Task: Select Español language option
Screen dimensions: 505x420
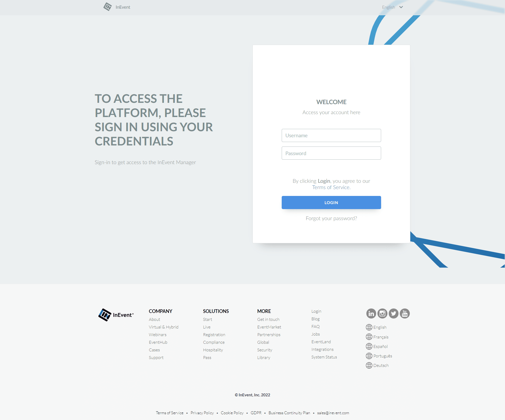Action: pos(380,346)
